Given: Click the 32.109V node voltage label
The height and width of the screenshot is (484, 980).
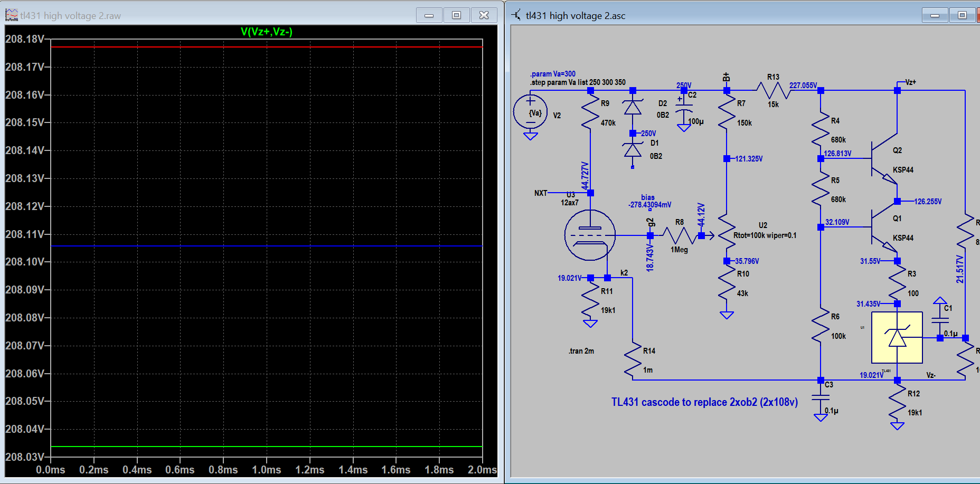Looking at the screenshot, I should (x=837, y=222).
